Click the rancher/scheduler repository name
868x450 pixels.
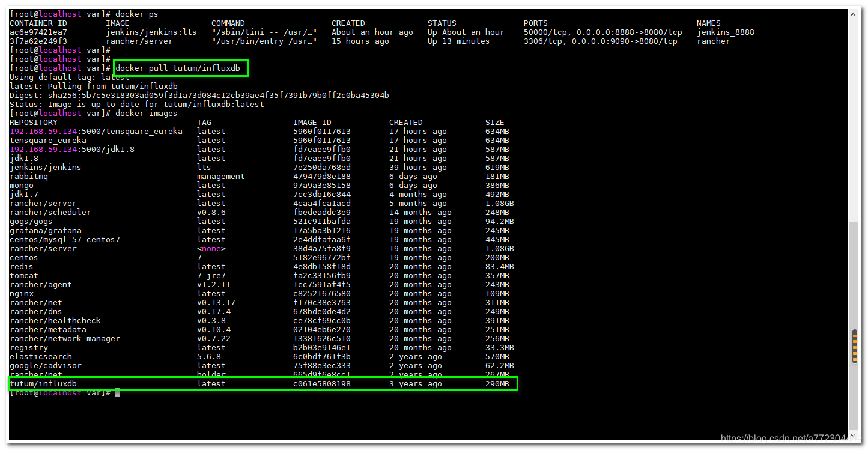point(50,213)
